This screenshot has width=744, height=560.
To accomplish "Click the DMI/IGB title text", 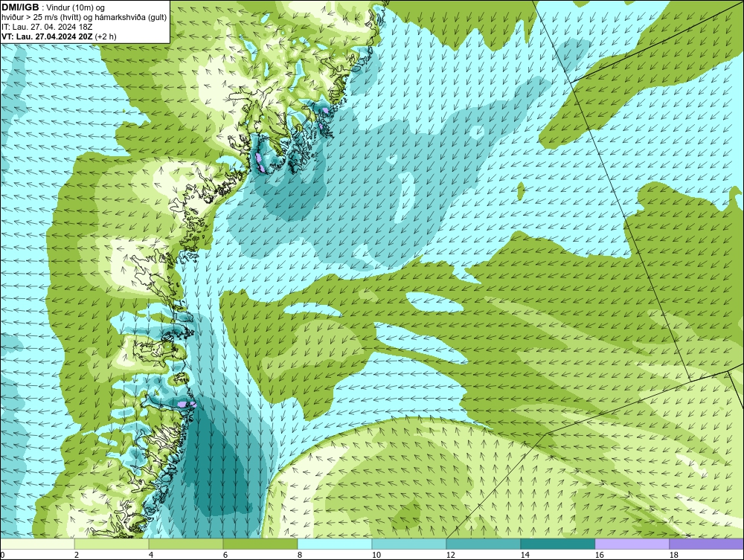I will [x=20, y=7].
